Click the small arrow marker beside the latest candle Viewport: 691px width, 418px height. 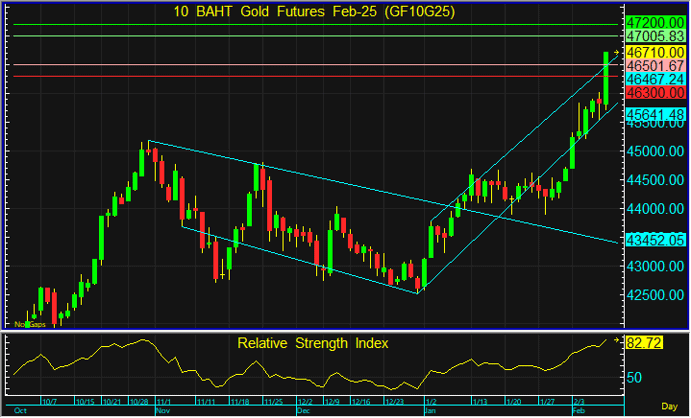tap(616, 53)
